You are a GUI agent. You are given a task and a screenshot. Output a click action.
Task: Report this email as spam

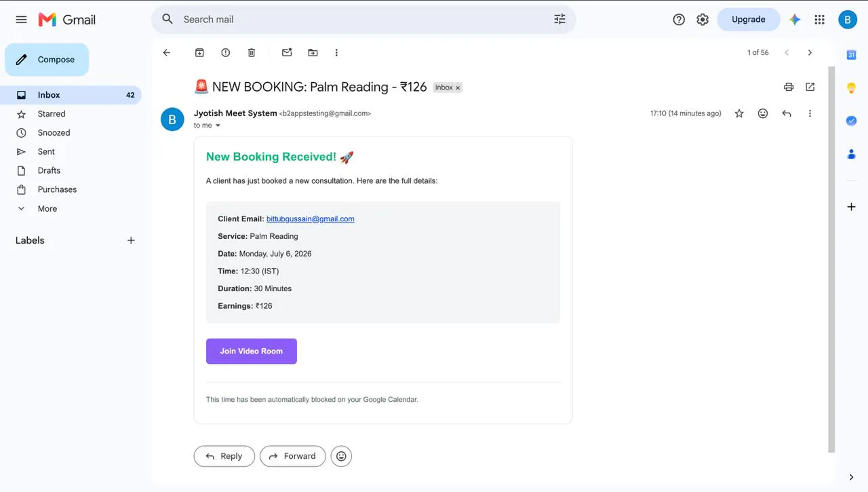(226, 52)
